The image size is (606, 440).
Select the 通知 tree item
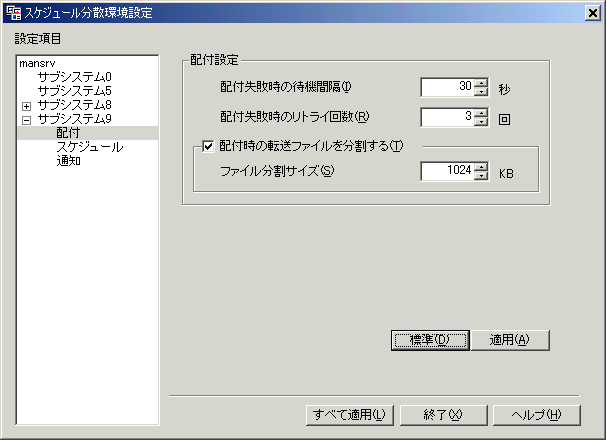tap(68, 160)
